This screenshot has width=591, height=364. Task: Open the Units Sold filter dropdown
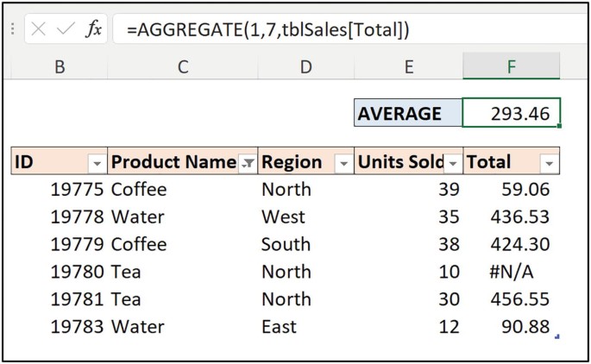pos(453,162)
